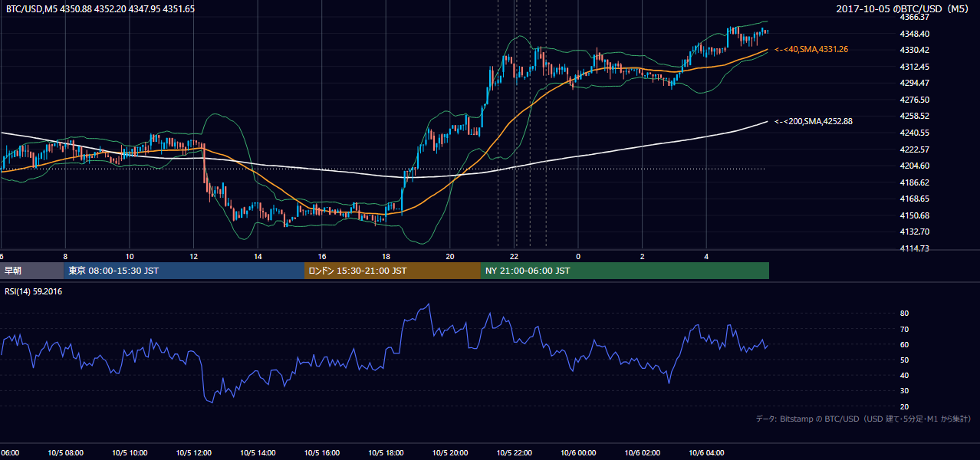Click hour tick 16 under price chart

coord(322,256)
